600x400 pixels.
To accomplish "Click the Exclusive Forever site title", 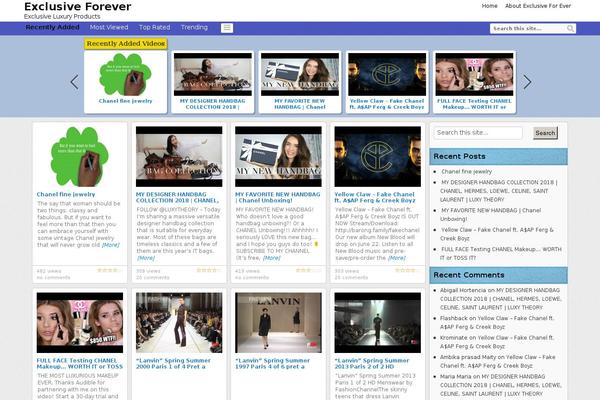I will pos(78,7).
